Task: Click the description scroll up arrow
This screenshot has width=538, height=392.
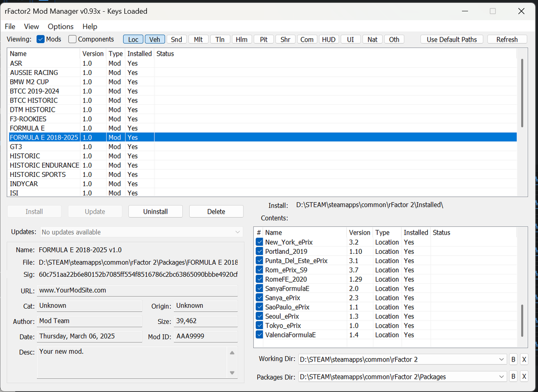Action: pyautogui.click(x=232, y=352)
